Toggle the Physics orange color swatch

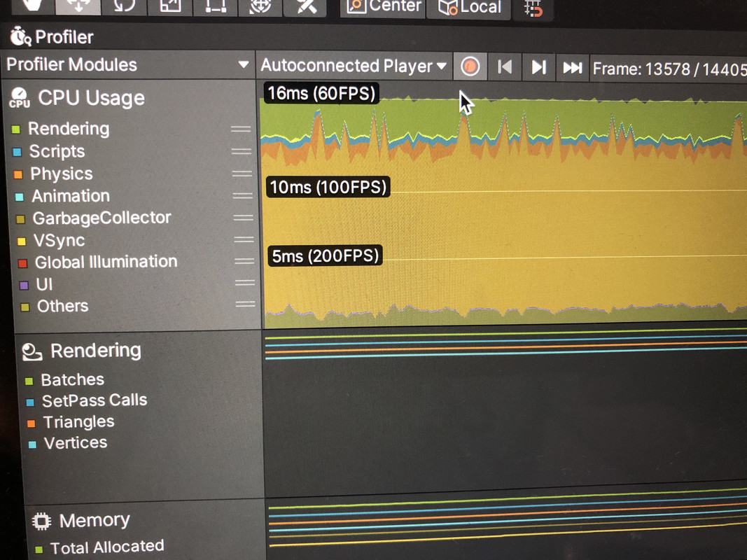(x=18, y=174)
